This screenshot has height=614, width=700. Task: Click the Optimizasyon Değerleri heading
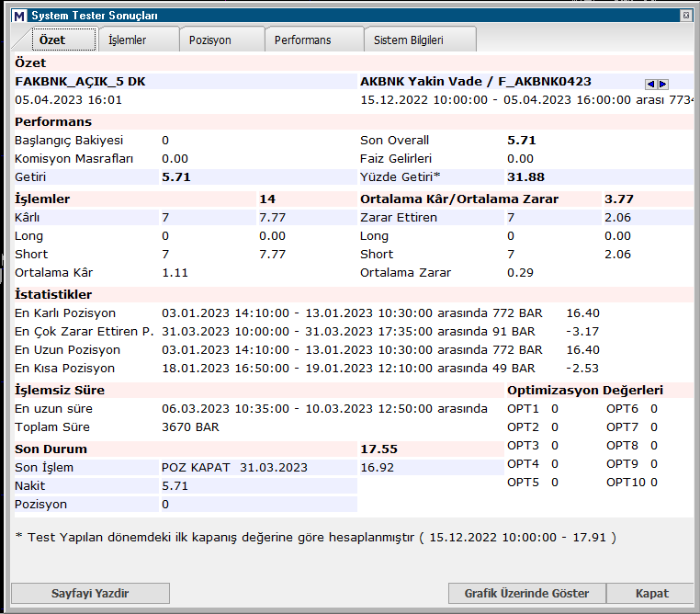point(585,390)
